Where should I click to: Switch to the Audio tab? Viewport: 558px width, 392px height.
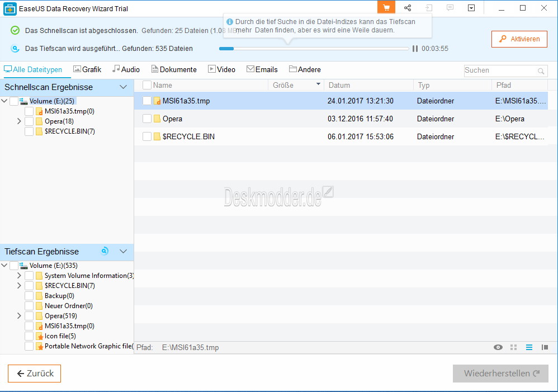126,69
